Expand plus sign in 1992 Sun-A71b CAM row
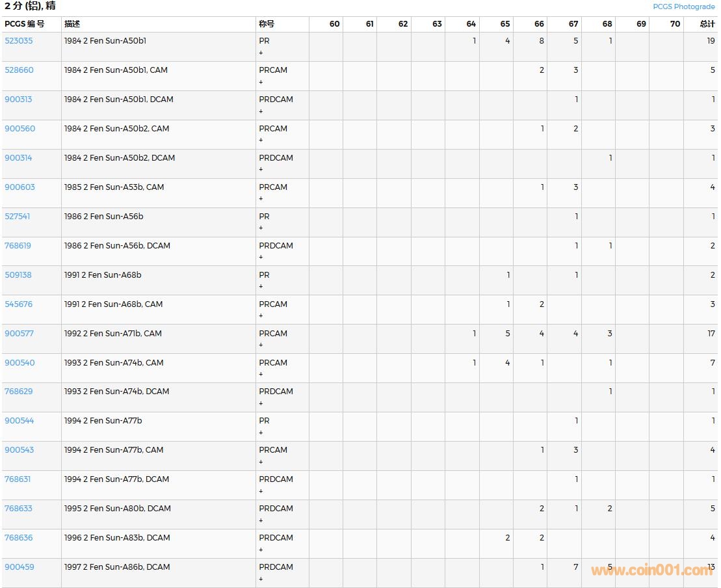The height and width of the screenshot is (588, 721). point(261,345)
